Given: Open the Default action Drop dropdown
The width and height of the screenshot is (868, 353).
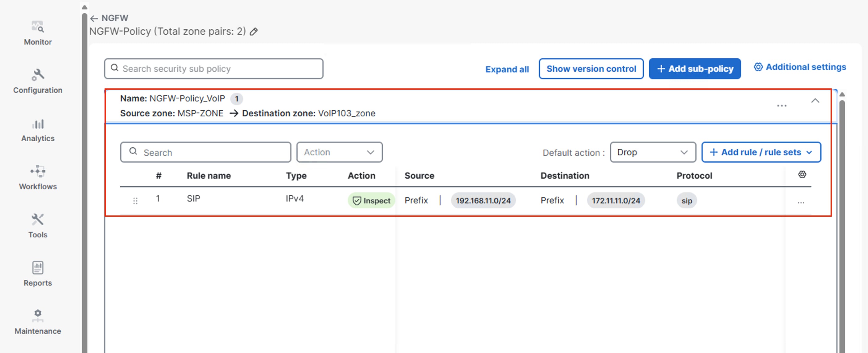Looking at the screenshot, I should [653, 152].
